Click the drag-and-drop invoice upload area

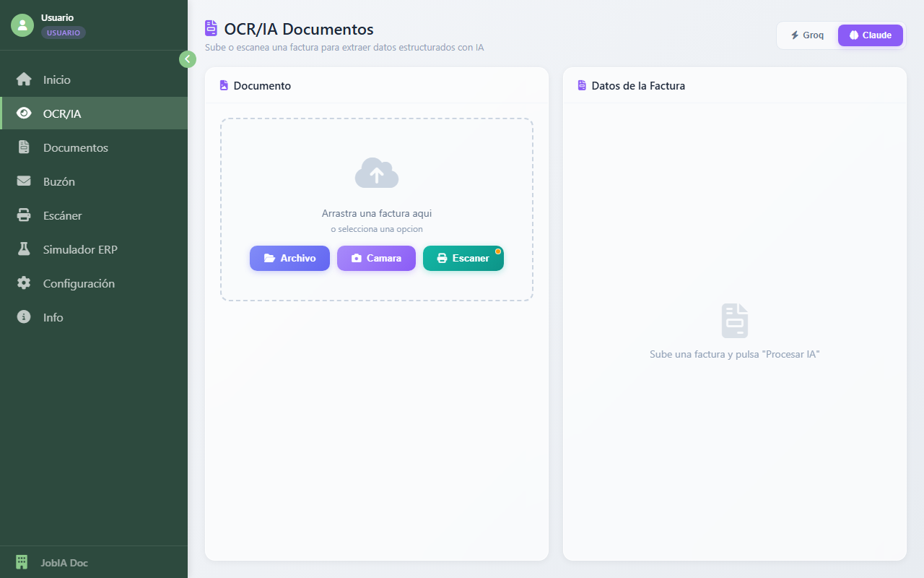tap(376, 210)
